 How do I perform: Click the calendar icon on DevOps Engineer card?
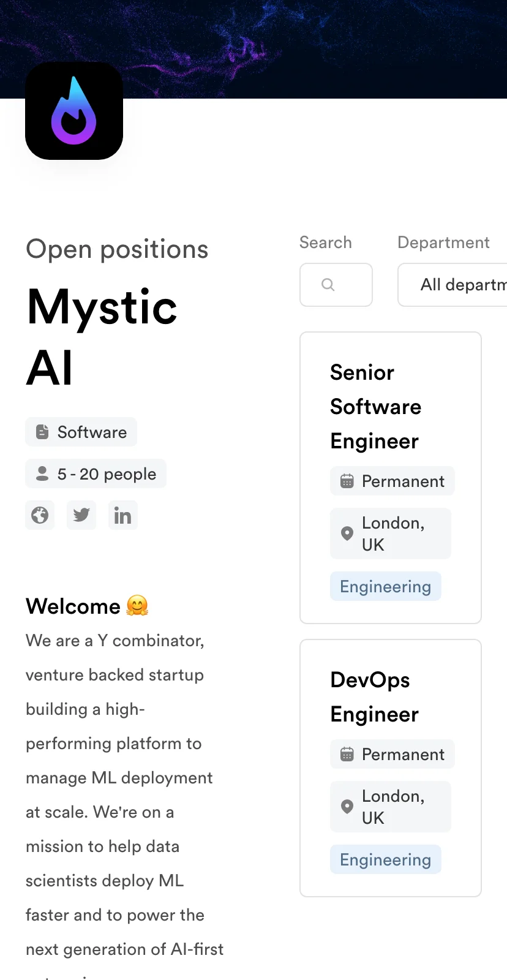coord(347,754)
